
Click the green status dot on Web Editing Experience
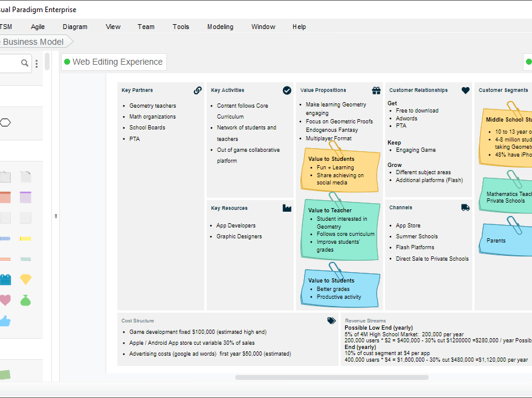pyautogui.click(x=66, y=62)
